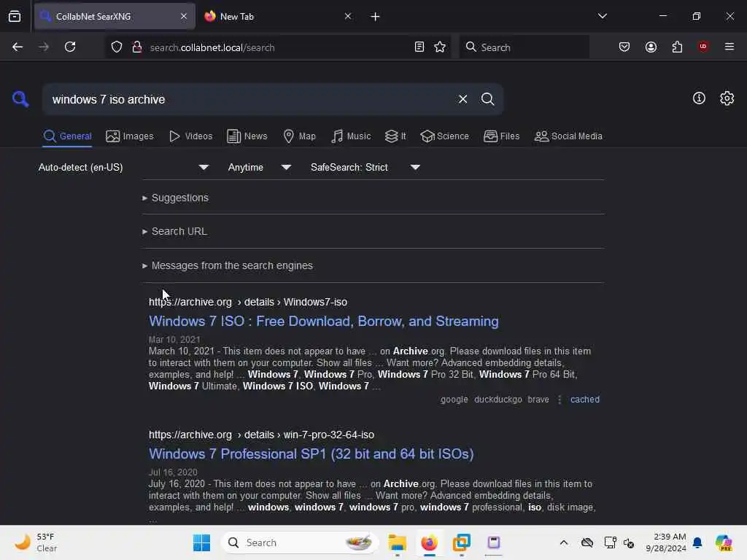Open the Copilot preview icon

click(x=724, y=542)
